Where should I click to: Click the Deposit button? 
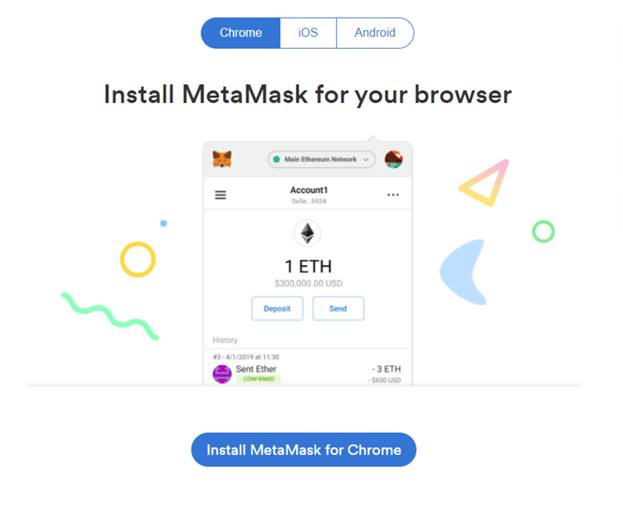[x=277, y=308]
